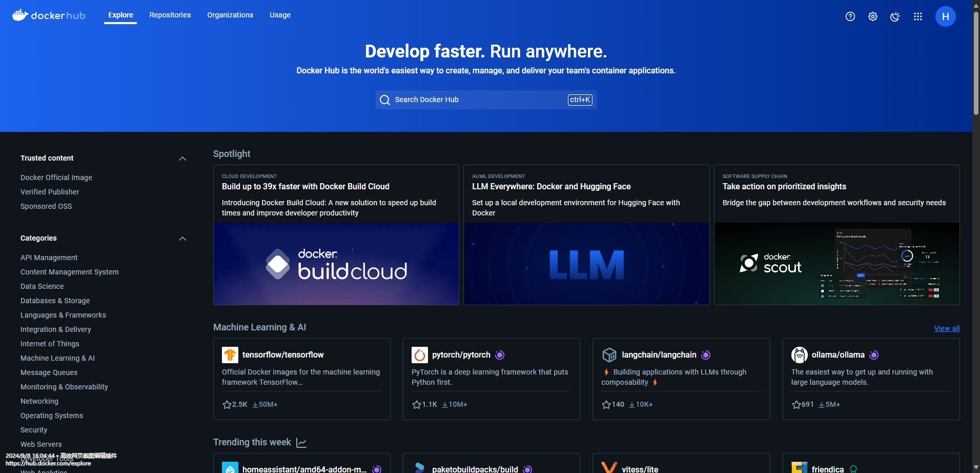980x473 pixels.
Task: Focus the Search Docker Hub field
Action: (486, 100)
